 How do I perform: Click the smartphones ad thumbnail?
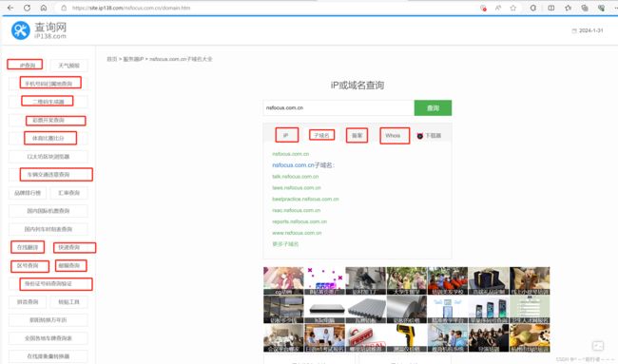(x=489, y=310)
